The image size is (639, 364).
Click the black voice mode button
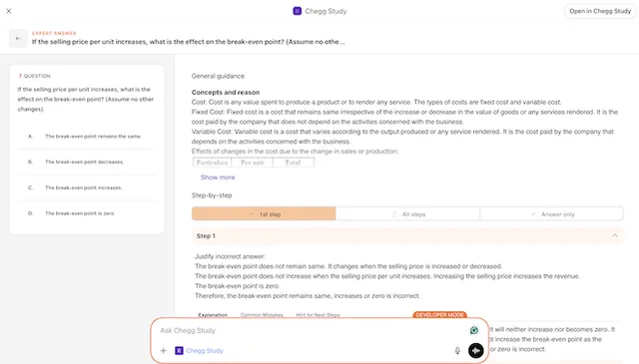pyautogui.click(x=475, y=351)
